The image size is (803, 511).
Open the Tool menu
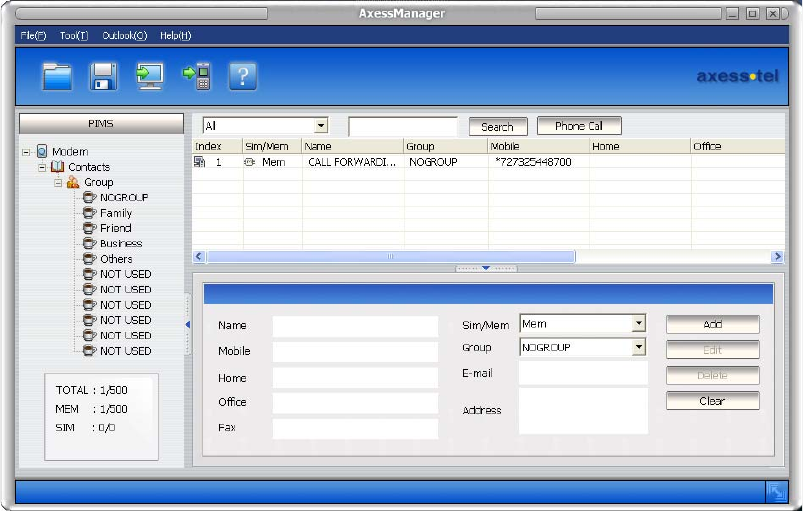click(74, 35)
